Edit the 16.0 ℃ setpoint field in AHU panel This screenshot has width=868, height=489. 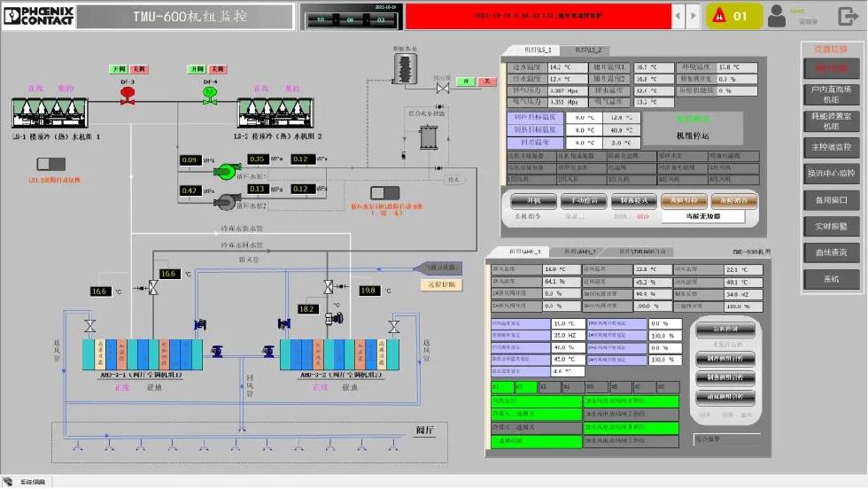tap(568, 323)
